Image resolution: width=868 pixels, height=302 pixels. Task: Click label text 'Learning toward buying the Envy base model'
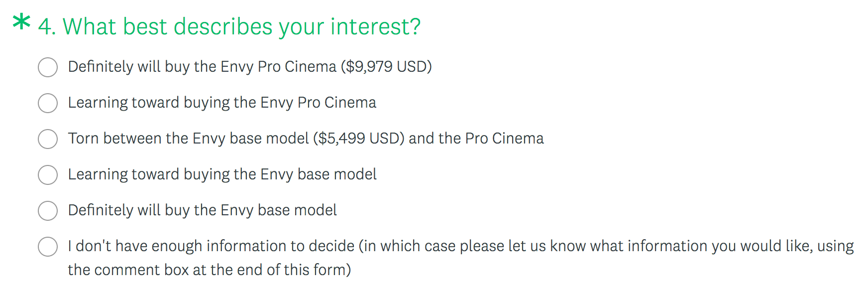[222, 174]
